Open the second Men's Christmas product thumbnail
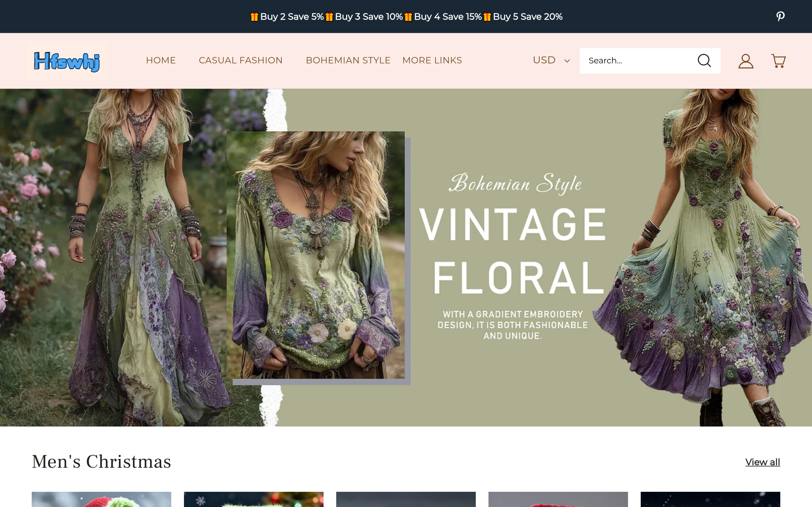The width and height of the screenshot is (812, 507). 253,499
